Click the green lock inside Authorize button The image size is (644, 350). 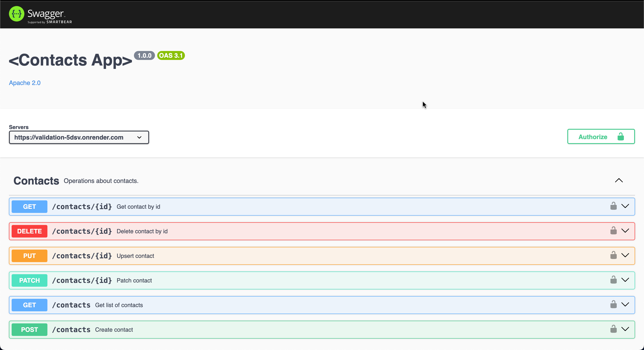point(621,137)
